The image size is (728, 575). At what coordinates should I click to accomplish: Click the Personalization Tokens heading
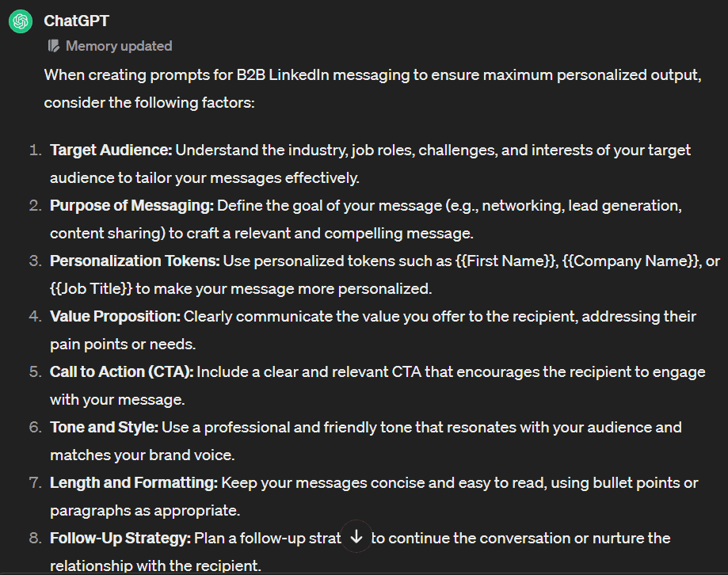pos(135,261)
